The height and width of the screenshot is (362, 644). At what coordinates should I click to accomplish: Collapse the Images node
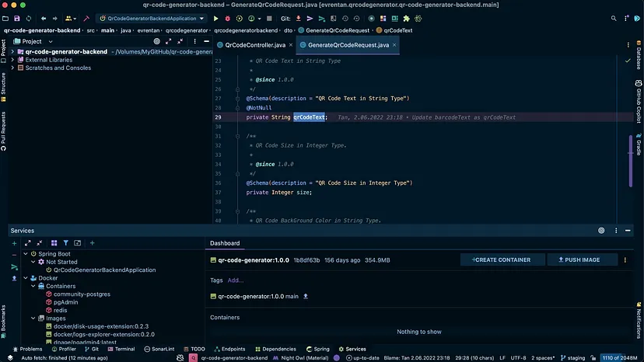[x=33, y=318]
